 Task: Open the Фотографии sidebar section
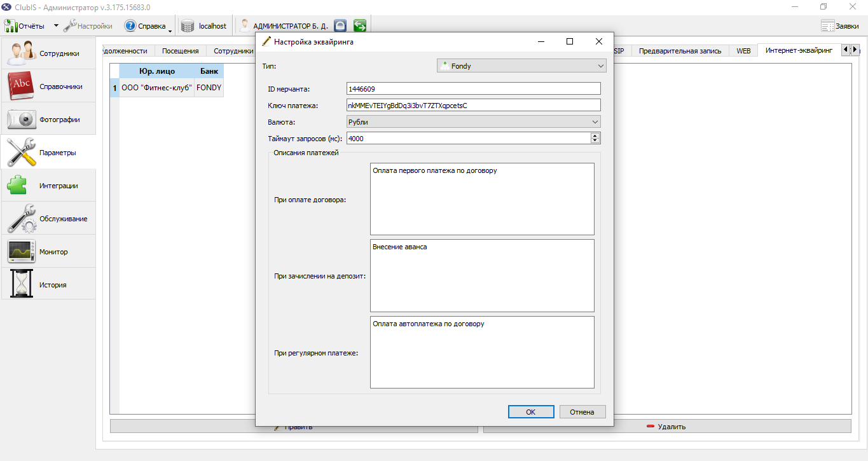(48, 120)
